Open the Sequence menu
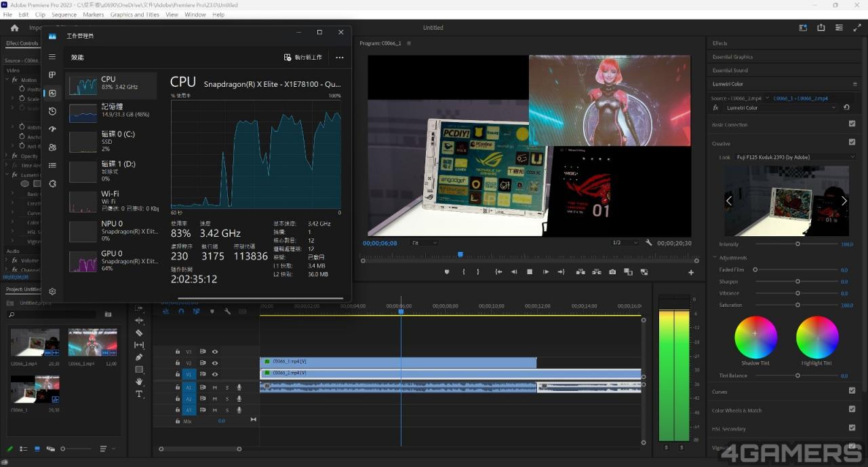This screenshot has width=868, height=467. tap(64, 14)
